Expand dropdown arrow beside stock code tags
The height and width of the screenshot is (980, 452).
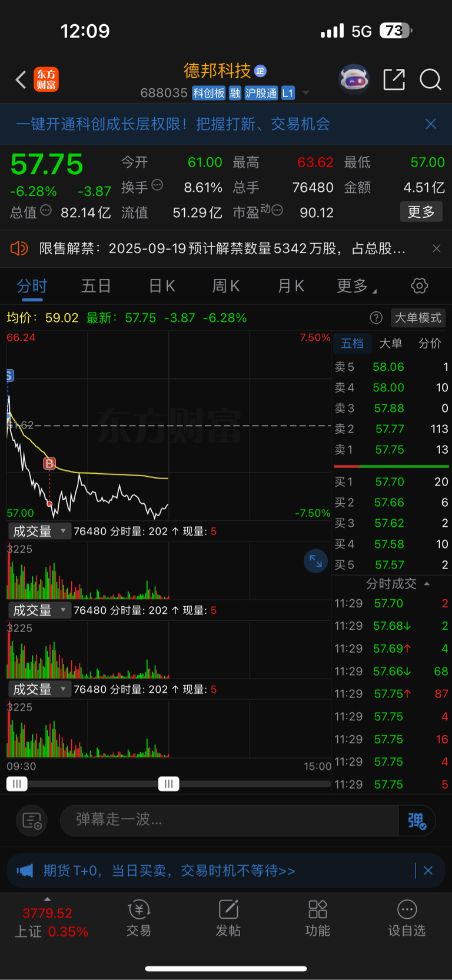[x=305, y=93]
